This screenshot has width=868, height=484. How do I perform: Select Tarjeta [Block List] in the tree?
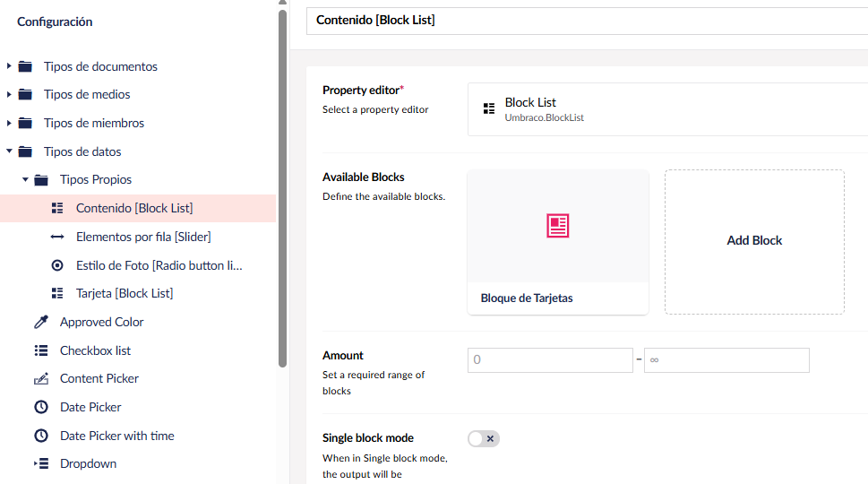125,293
